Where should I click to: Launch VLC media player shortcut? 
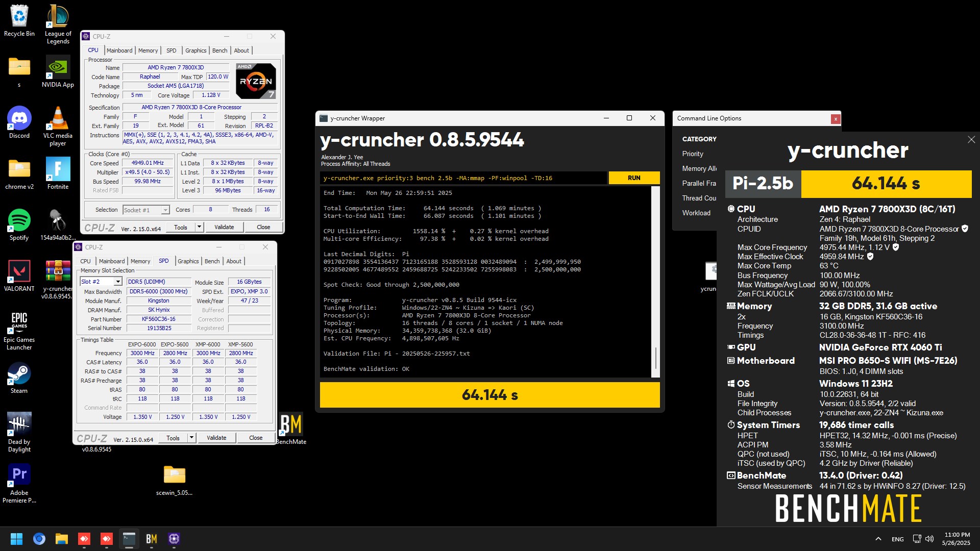[x=58, y=126]
